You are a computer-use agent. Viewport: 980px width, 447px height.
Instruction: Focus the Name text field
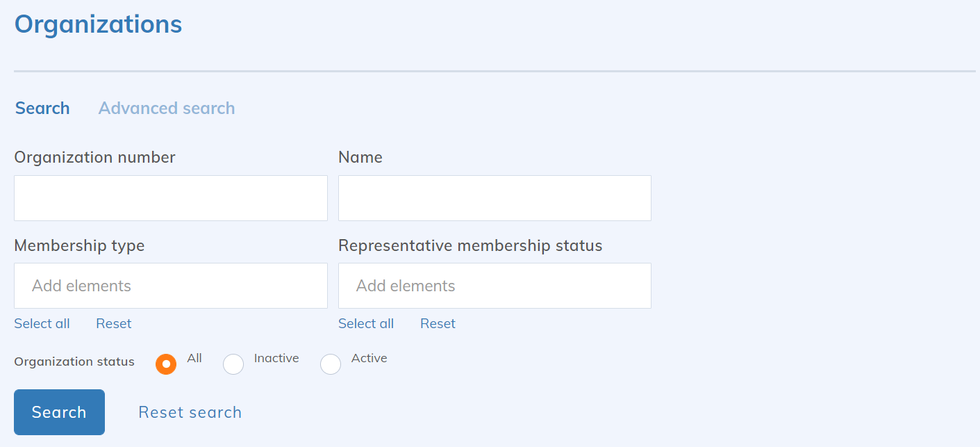point(495,198)
